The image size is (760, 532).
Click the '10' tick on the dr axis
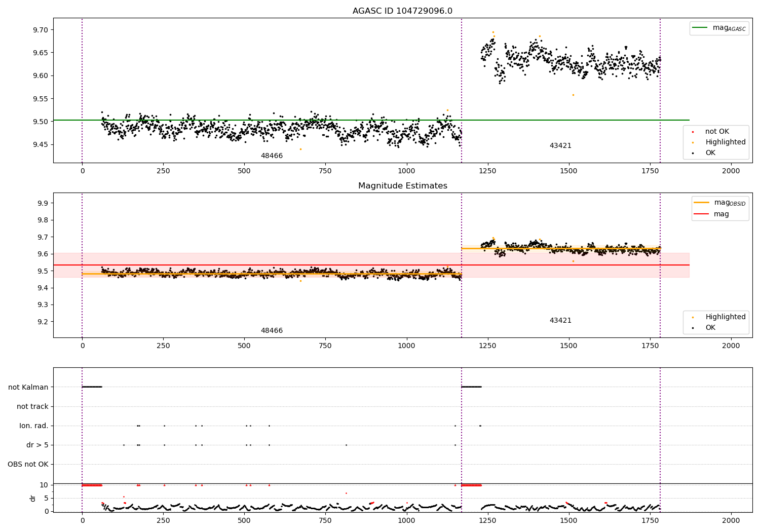coord(44,485)
